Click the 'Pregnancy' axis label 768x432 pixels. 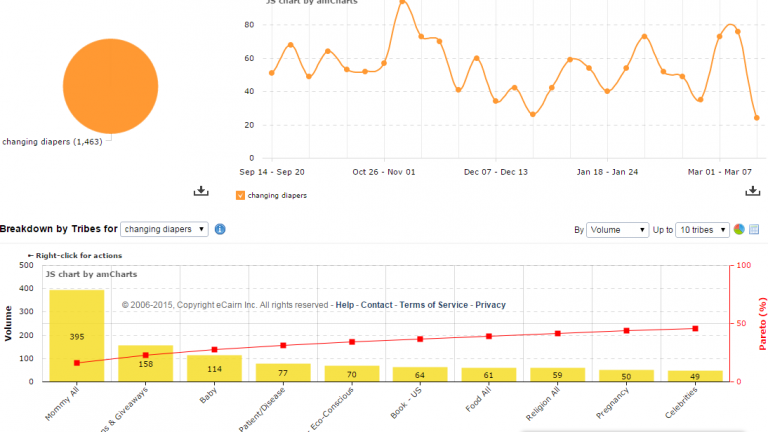click(612, 403)
